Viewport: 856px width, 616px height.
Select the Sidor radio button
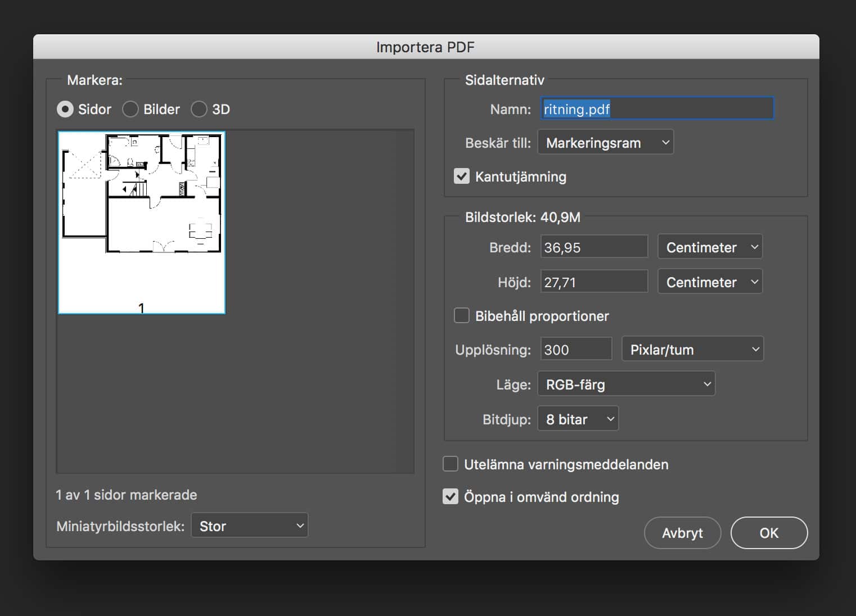(65, 109)
